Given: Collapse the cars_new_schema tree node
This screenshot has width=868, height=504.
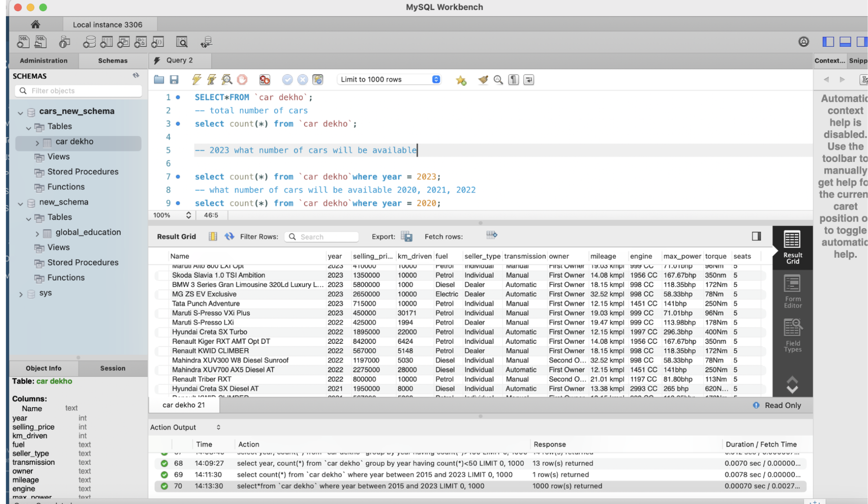Looking at the screenshot, I should pyautogui.click(x=21, y=112).
